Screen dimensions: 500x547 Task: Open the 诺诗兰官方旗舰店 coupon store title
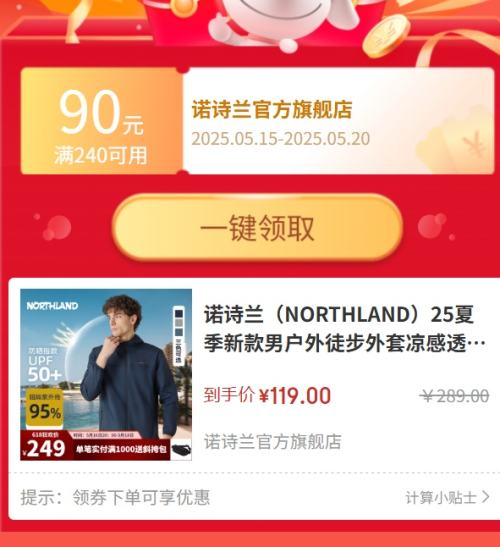click(x=272, y=110)
